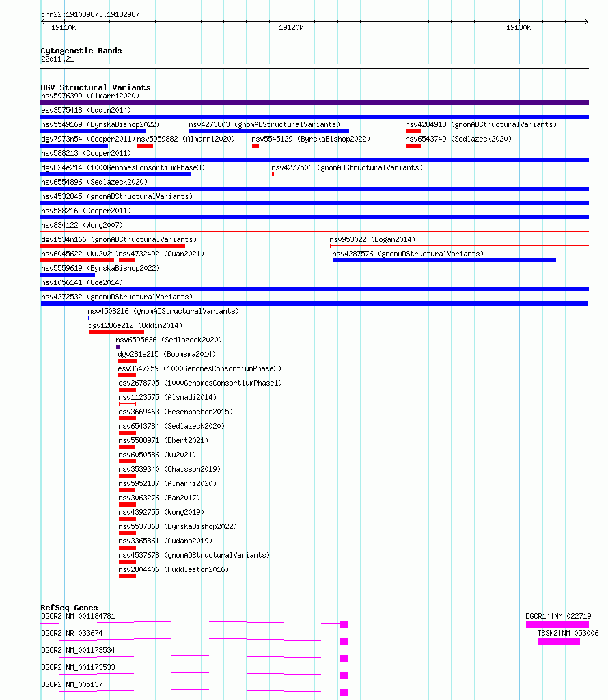Viewport: 608px width, 700px height.
Task: Select esv2678705 (1000GenomesConsortiumPhase1) label
Action: click(200, 383)
